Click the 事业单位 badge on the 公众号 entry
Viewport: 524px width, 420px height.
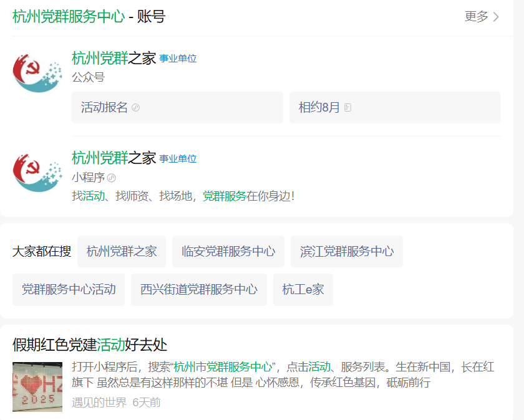pos(178,59)
